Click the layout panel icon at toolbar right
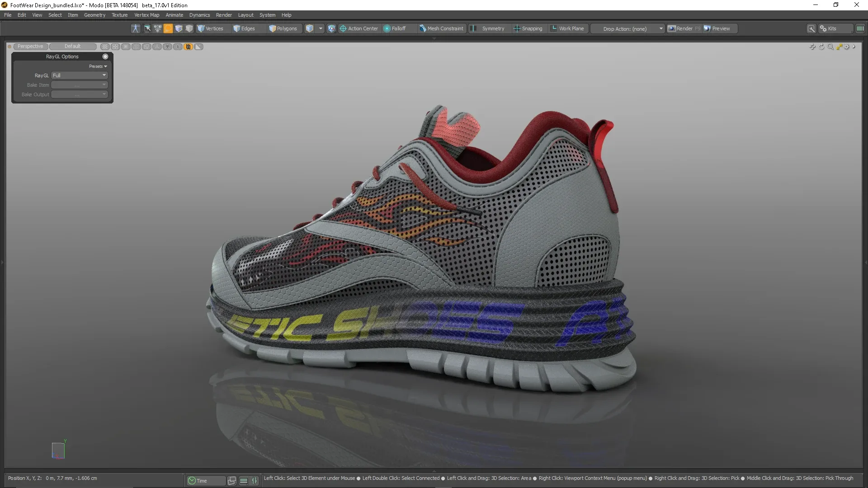 point(860,28)
